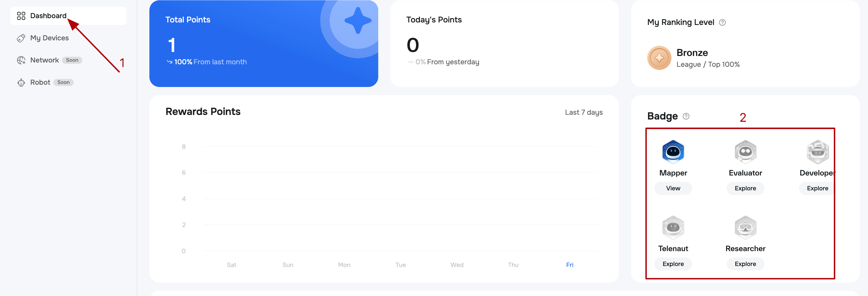Image resolution: width=868 pixels, height=296 pixels.
Task: Select the Developer badge icon
Action: click(x=818, y=152)
